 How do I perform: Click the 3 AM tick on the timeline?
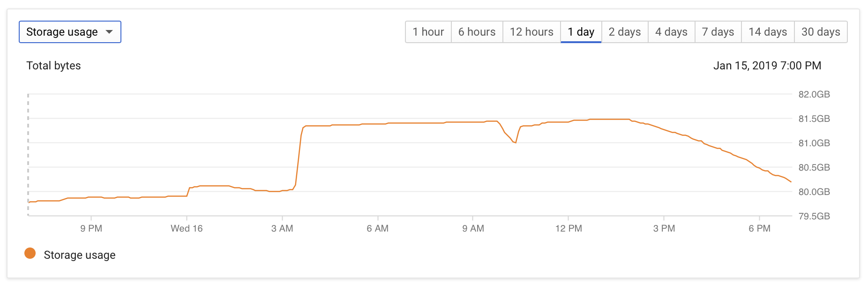pos(282,228)
